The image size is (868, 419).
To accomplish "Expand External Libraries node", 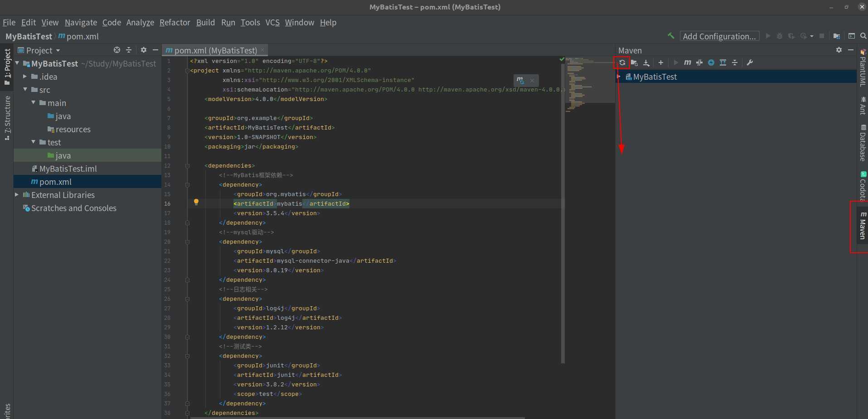I will [17, 194].
